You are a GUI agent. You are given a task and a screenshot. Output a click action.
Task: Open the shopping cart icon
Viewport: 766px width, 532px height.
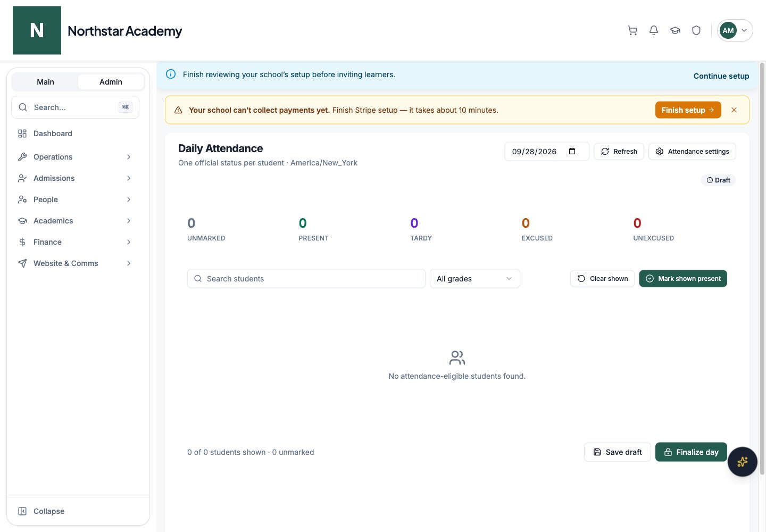tap(632, 30)
